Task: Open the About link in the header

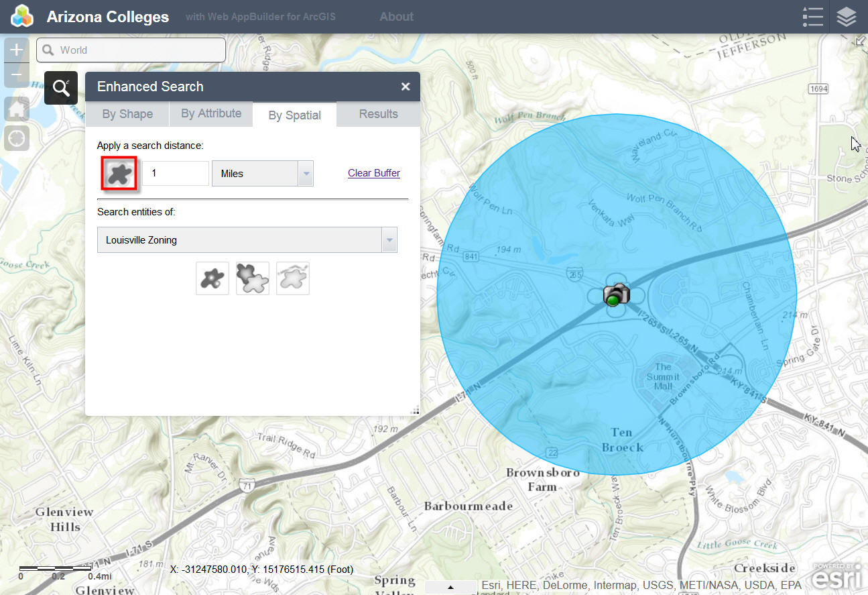Action: pyautogui.click(x=397, y=17)
